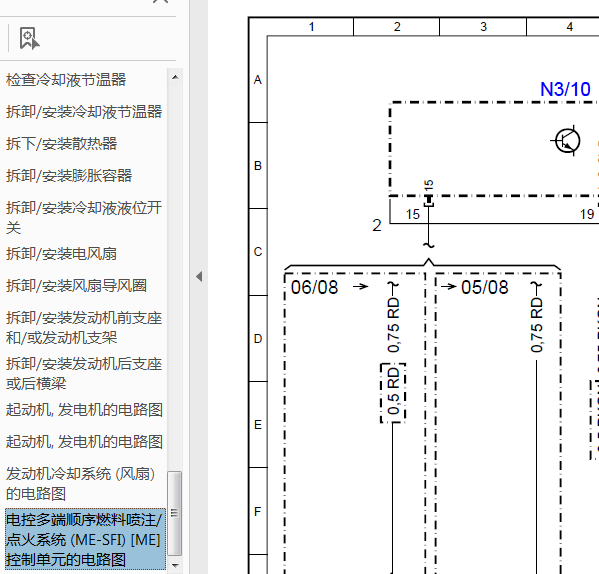Open bookmark 拆下/安装散热器

(x=61, y=144)
